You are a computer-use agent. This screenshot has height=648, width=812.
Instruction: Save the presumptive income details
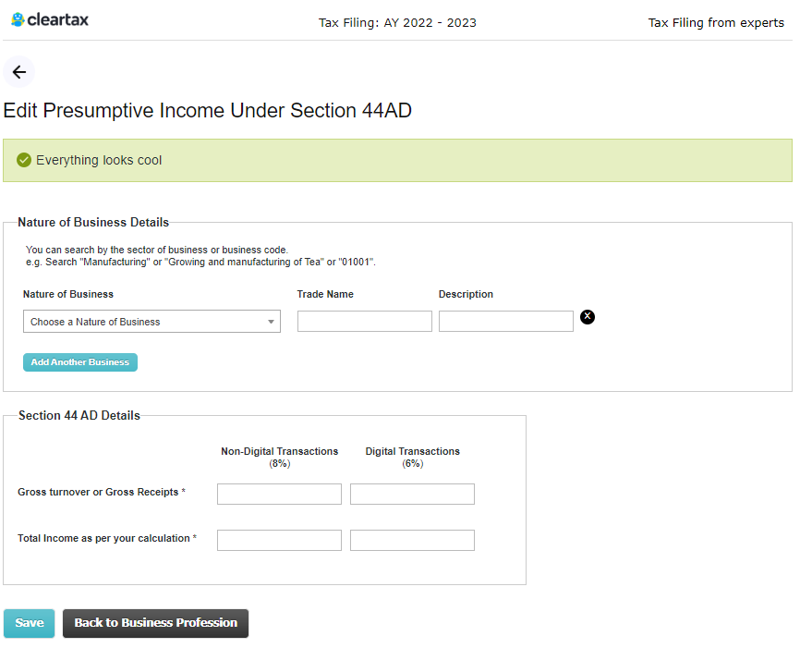tap(30, 623)
